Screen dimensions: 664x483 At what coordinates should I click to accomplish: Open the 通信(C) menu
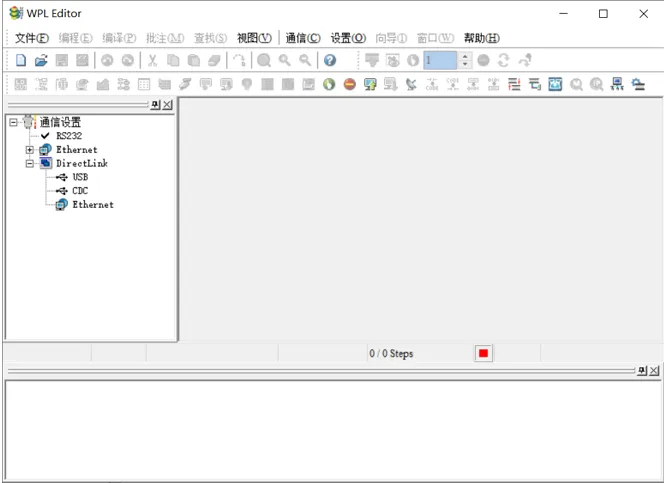pos(303,38)
